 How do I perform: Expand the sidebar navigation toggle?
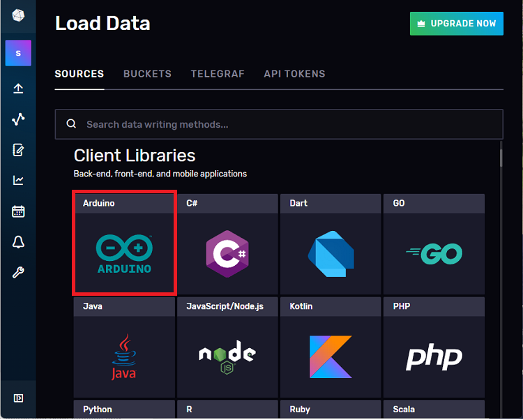(x=18, y=398)
